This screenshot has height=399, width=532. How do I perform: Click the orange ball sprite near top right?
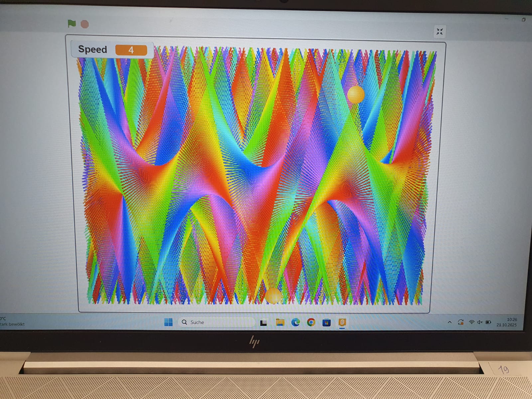(x=356, y=94)
